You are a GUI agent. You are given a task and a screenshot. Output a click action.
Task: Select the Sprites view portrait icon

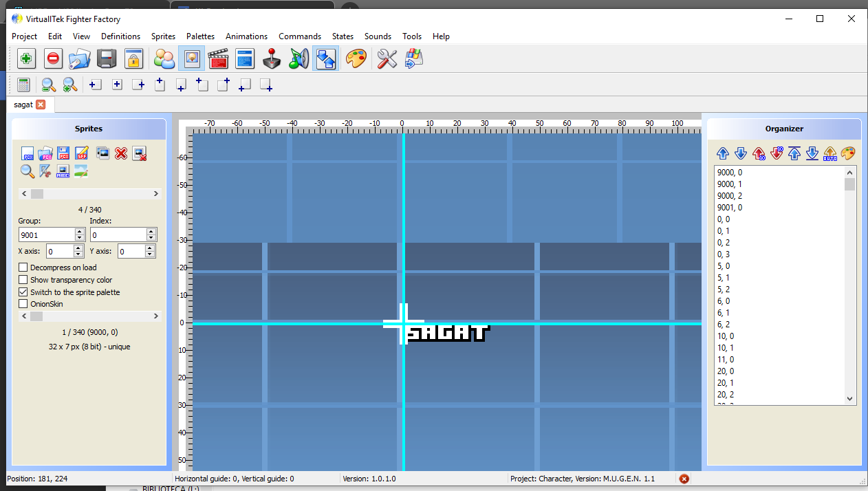click(191, 59)
